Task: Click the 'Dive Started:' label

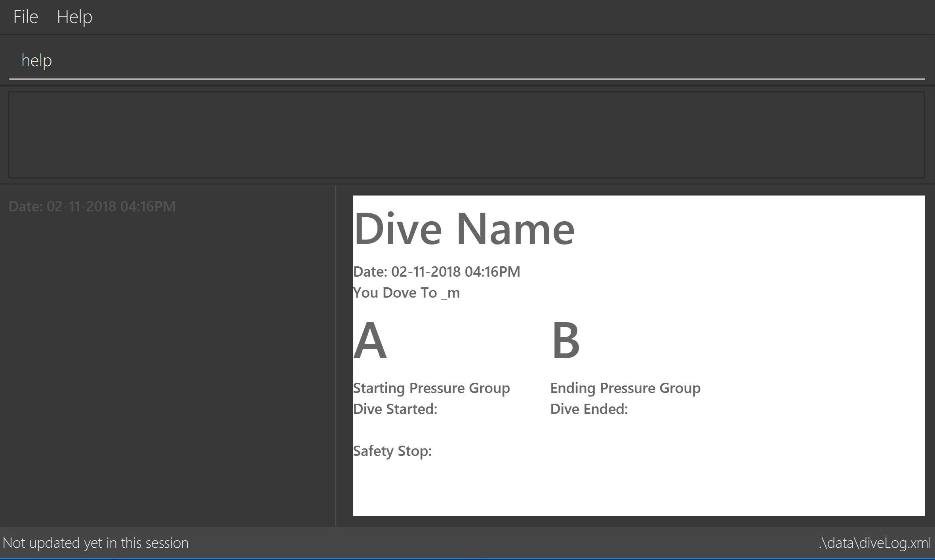Action: point(395,409)
